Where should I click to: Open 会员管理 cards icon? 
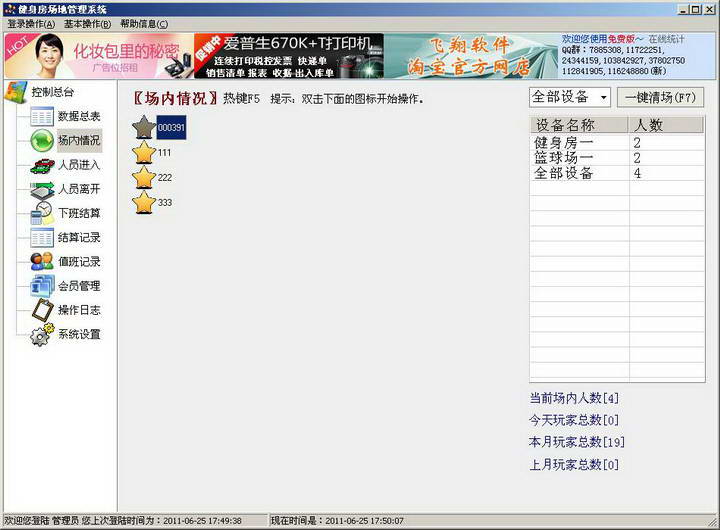[x=42, y=286]
